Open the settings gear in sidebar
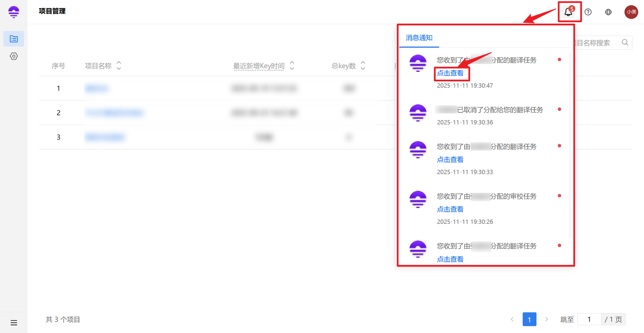Screen dimensions: 644x333 pos(14,56)
